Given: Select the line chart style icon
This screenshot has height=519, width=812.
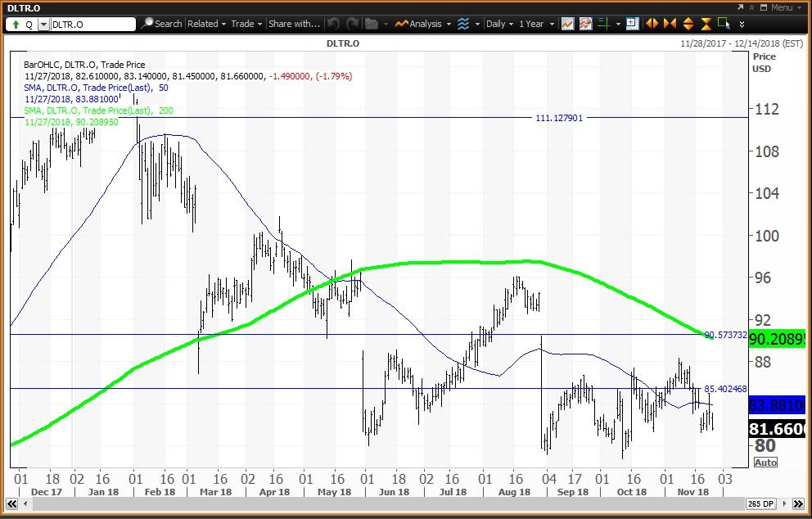Looking at the screenshot, I should [567, 24].
